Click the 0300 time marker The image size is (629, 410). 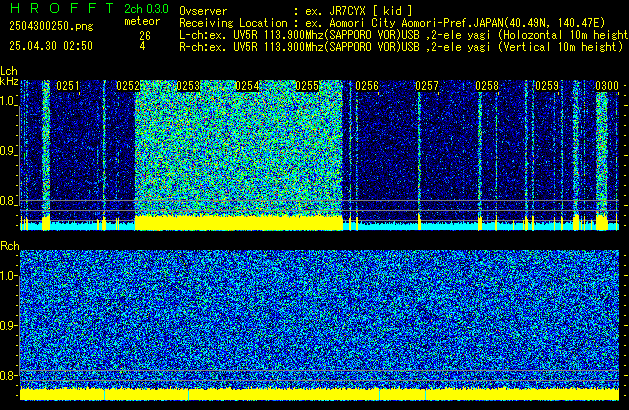607,86
